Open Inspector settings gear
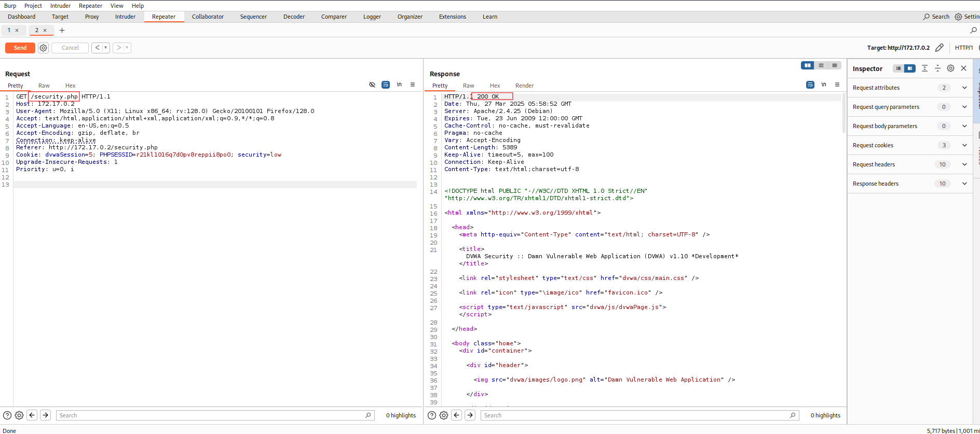The height and width of the screenshot is (434, 980). 950,68
